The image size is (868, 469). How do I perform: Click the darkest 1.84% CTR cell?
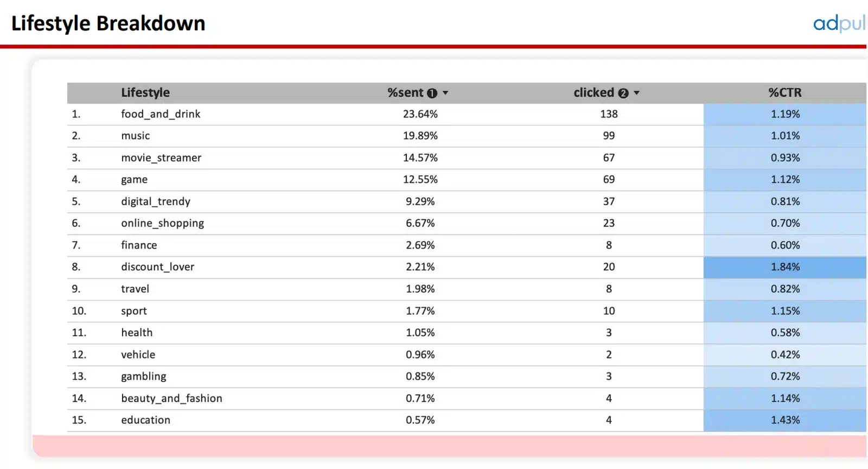(784, 267)
